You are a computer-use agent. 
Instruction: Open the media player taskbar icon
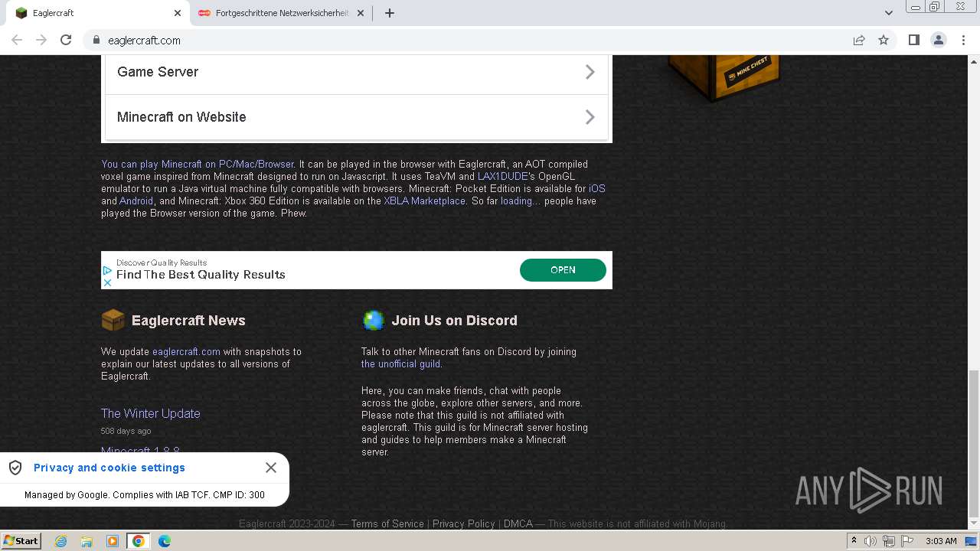coord(113,541)
